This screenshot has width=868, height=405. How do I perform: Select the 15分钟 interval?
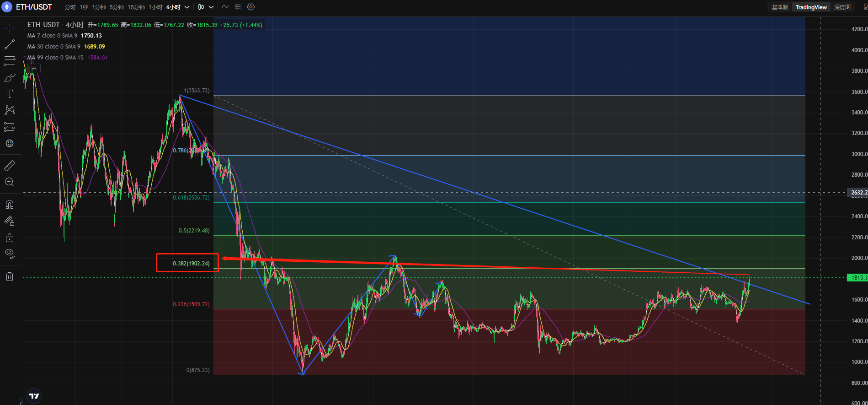coord(136,7)
